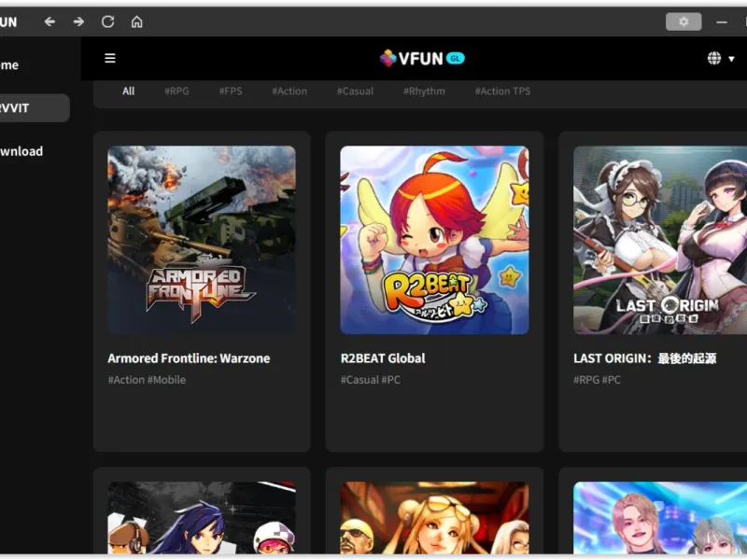Click Armored Frontline: Warzone title
The width and height of the screenshot is (747, 560).
(189, 358)
